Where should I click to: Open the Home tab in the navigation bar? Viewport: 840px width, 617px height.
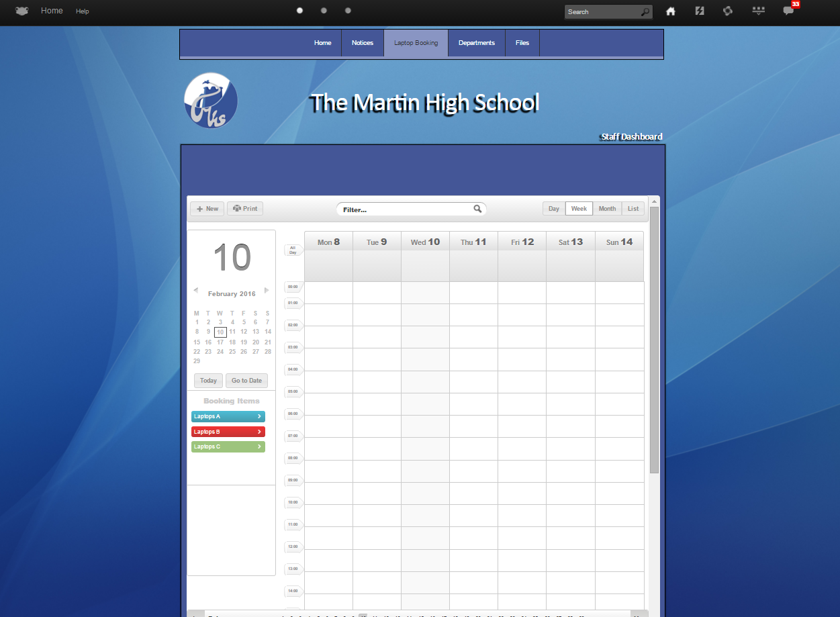323,43
